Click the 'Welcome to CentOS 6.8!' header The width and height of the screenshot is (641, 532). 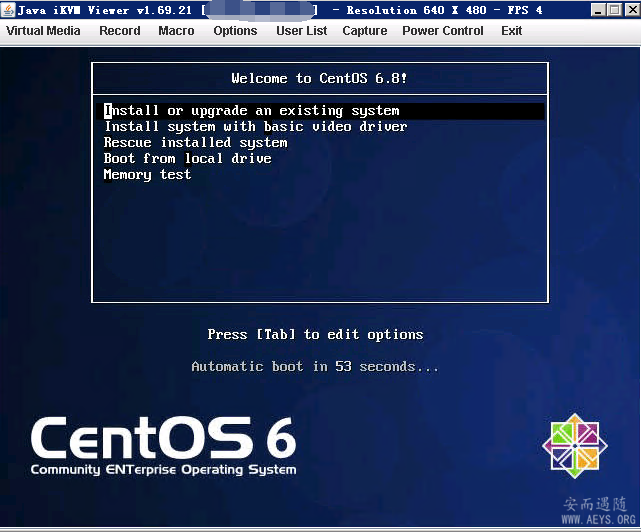(319, 78)
